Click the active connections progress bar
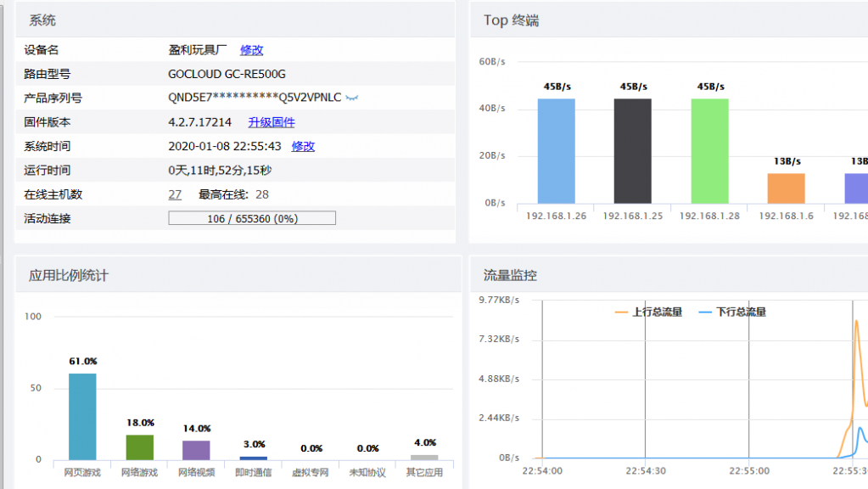This screenshot has width=868, height=489. [252, 218]
